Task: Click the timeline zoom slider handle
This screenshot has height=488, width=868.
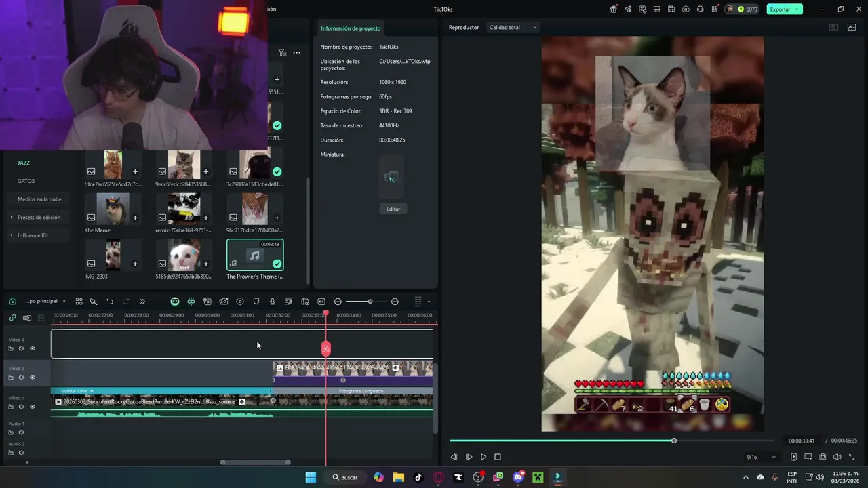Action: (370, 302)
